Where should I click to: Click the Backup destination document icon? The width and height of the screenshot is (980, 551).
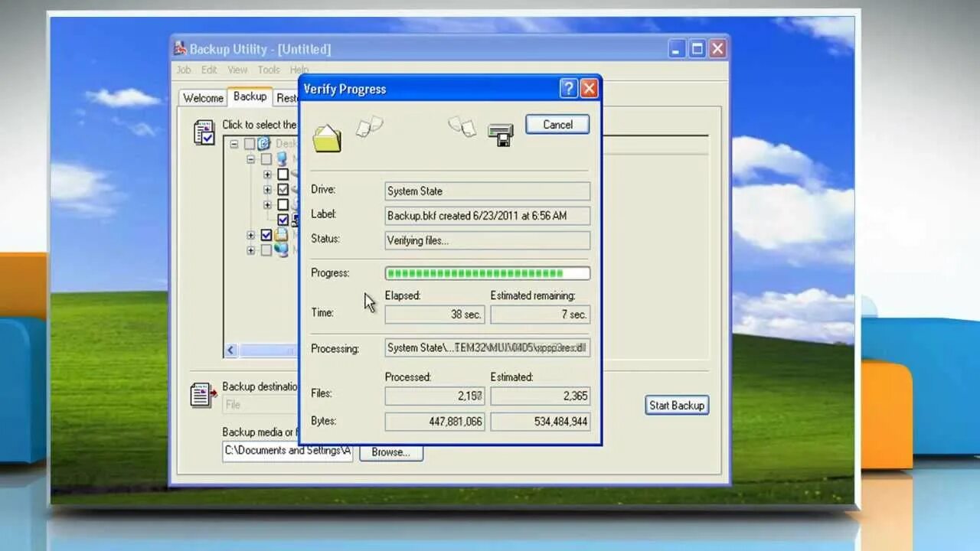pos(203,394)
